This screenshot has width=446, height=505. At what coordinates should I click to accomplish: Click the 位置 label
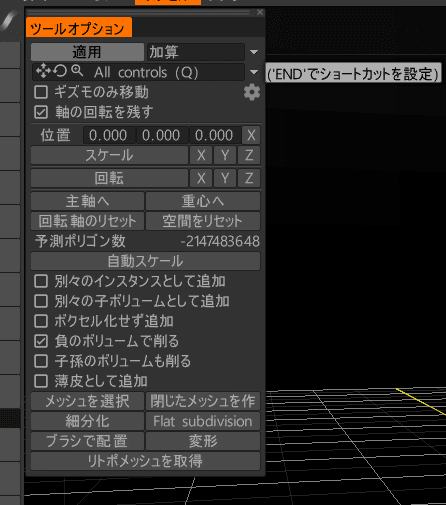(x=55, y=135)
